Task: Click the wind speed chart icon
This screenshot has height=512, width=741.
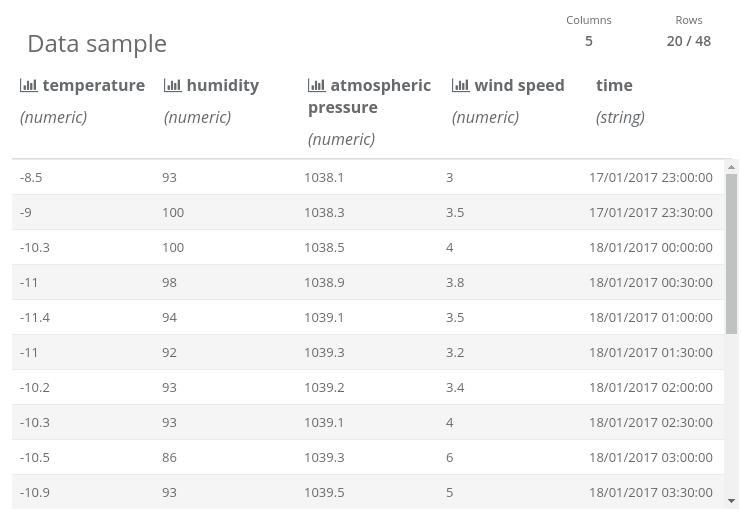Action: click(x=460, y=86)
